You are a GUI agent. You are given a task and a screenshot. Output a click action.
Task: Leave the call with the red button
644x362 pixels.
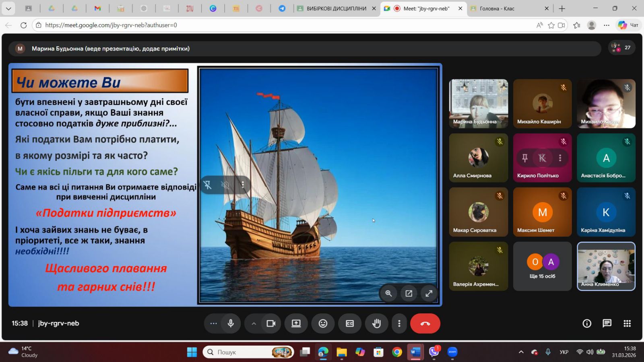point(425,323)
